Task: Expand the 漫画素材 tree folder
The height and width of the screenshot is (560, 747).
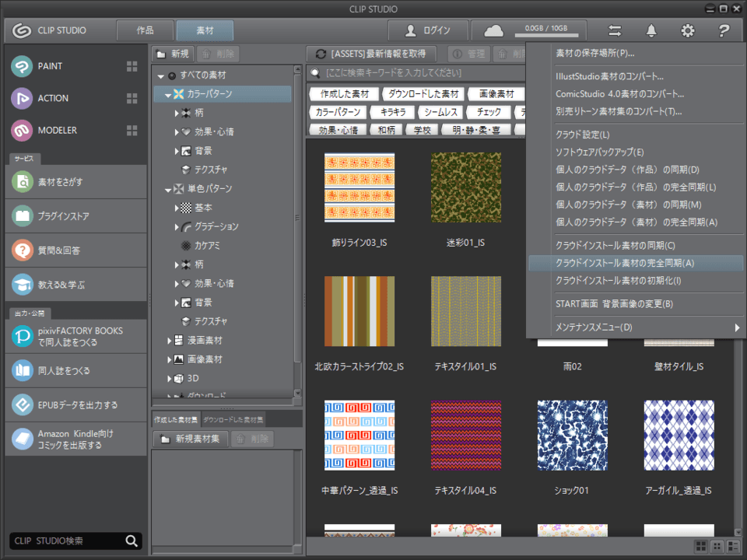Action: click(x=170, y=341)
